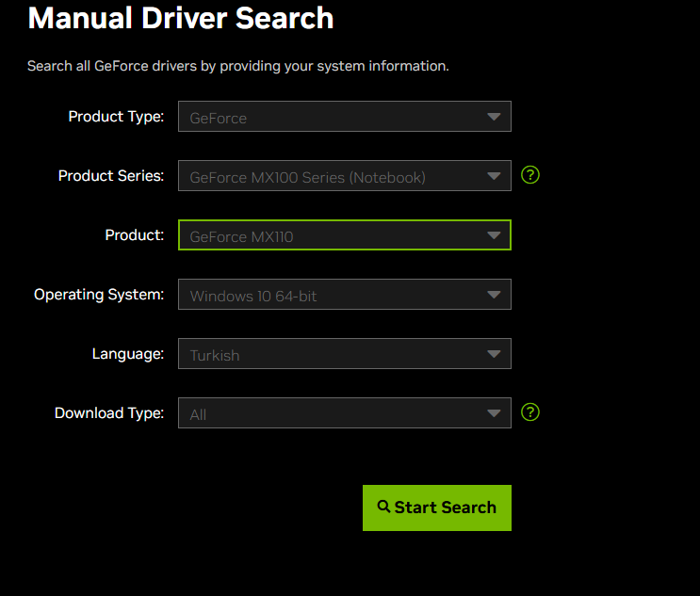Open the Download Type dropdown showing All
Screen dimensions: 700x596
tap(345, 413)
